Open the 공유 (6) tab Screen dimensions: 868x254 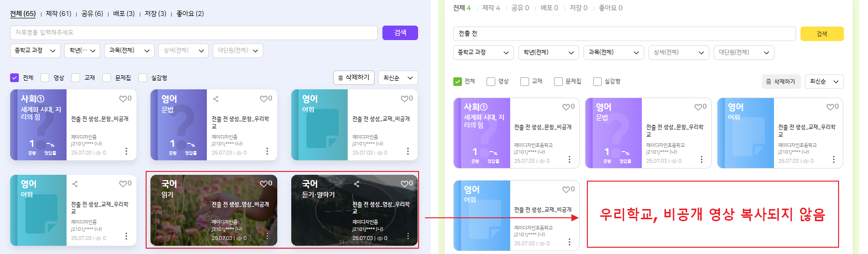(92, 14)
